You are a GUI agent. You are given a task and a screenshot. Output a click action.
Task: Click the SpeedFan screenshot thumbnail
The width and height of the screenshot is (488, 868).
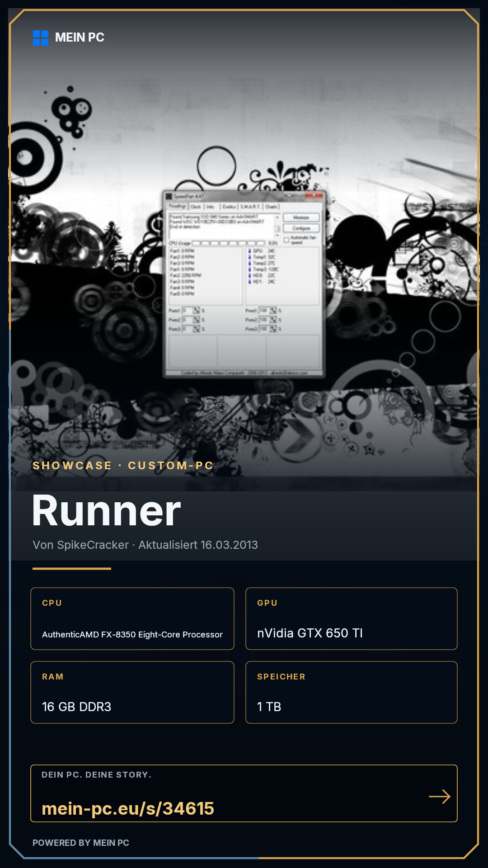point(244,284)
